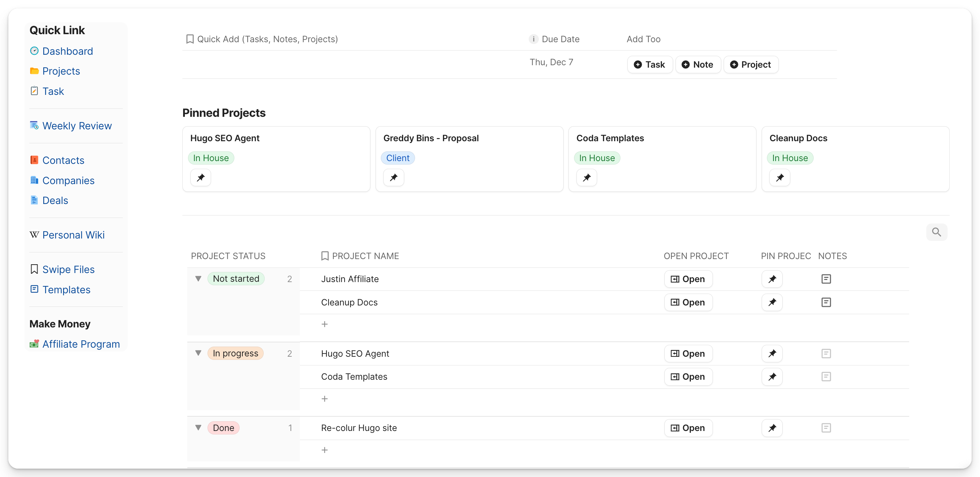Click the In House tag on Cleanup Docs card
The height and width of the screenshot is (477, 980).
tap(790, 158)
